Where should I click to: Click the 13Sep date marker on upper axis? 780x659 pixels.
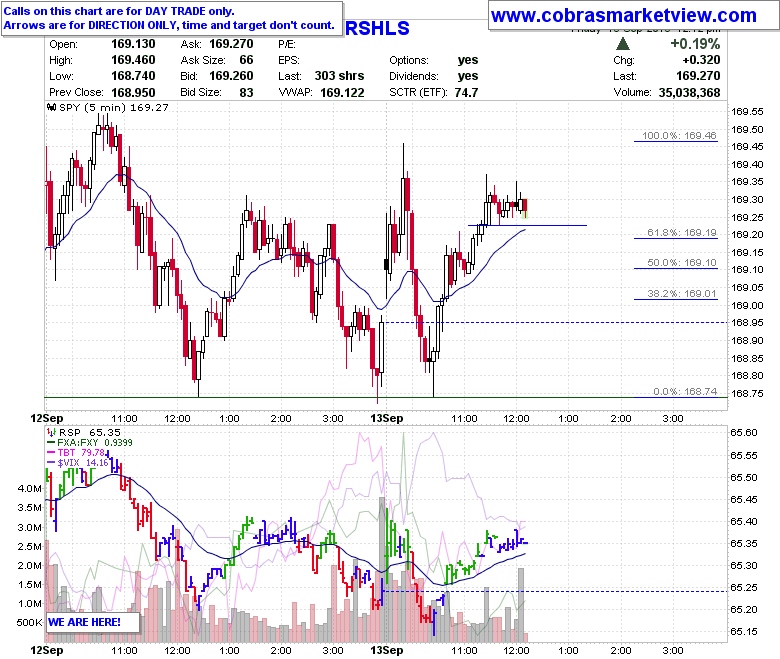point(387,418)
